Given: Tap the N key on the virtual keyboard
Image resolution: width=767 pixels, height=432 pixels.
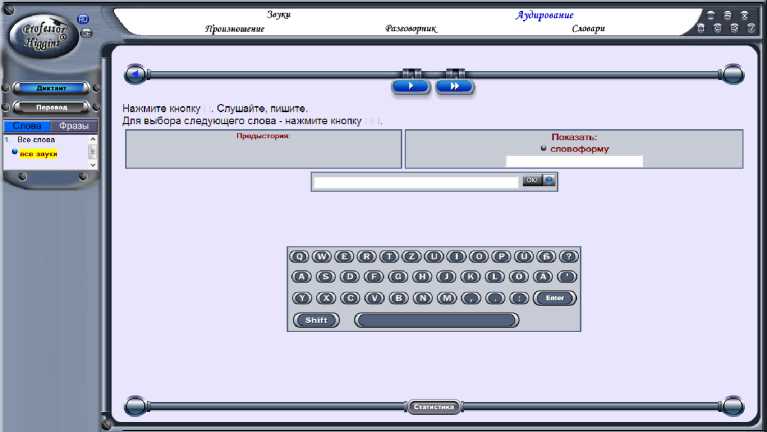Looking at the screenshot, I should point(423,298).
